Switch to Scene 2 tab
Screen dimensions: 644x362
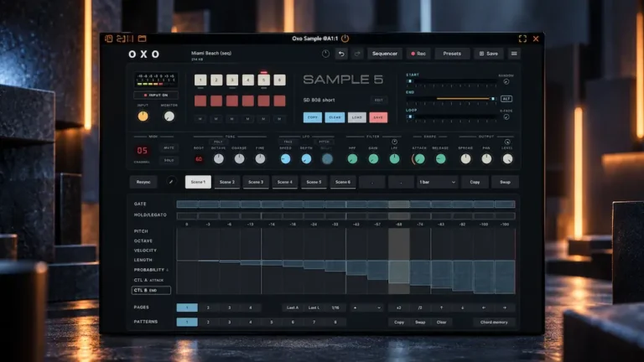[x=227, y=182]
